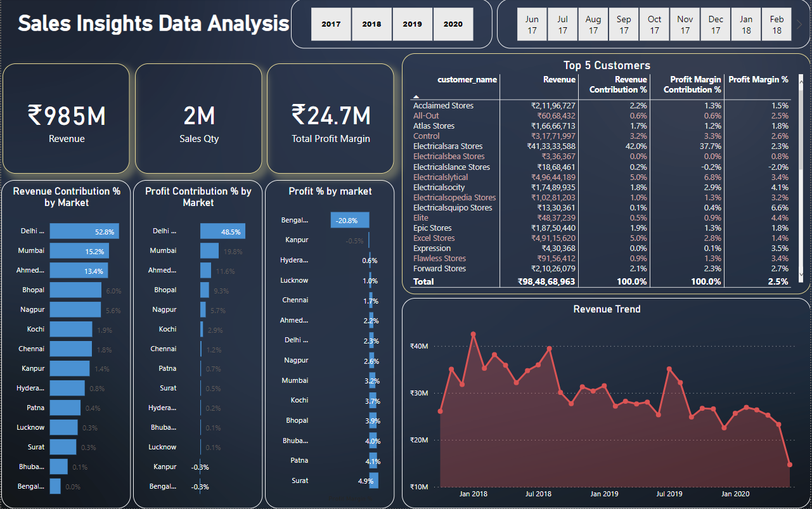Click the Jul 2019 peak on Revenue Trend

point(670,368)
